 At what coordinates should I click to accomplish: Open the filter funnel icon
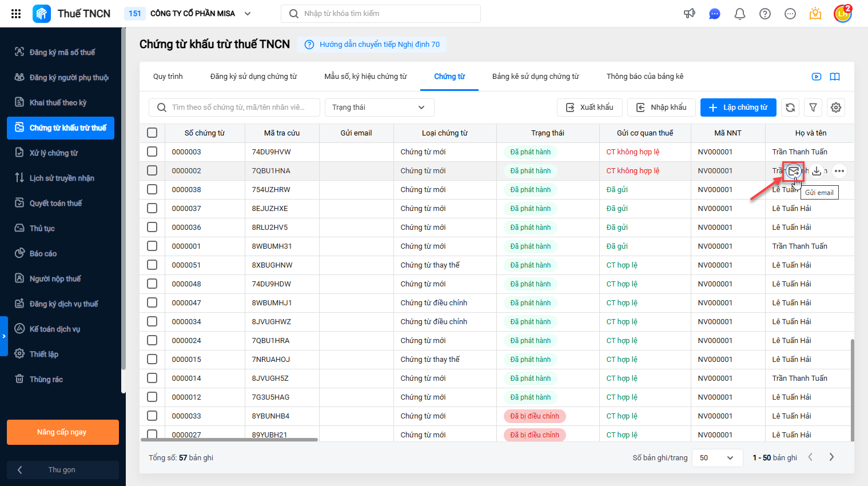tap(813, 107)
